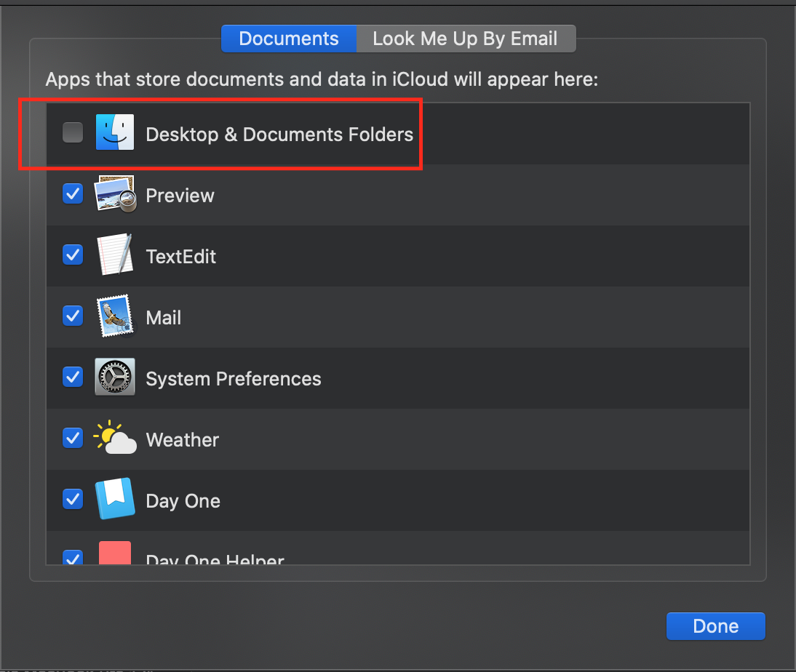Click the TextEdit app icon
Viewport: 796px width, 672px height.
click(115, 255)
